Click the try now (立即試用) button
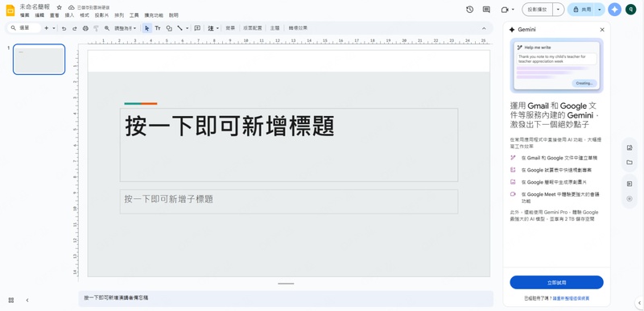Viewport: 644px width, 311px height. [556, 283]
